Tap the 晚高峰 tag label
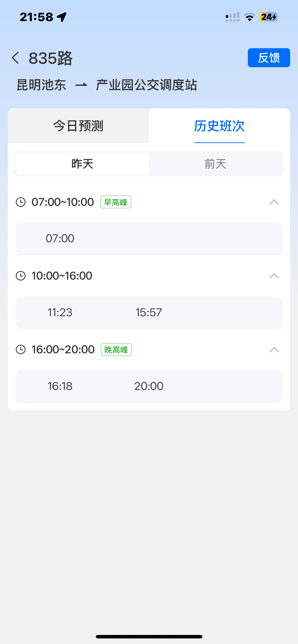Image resolution: width=298 pixels, height=644 pixels. coord(116,350)
